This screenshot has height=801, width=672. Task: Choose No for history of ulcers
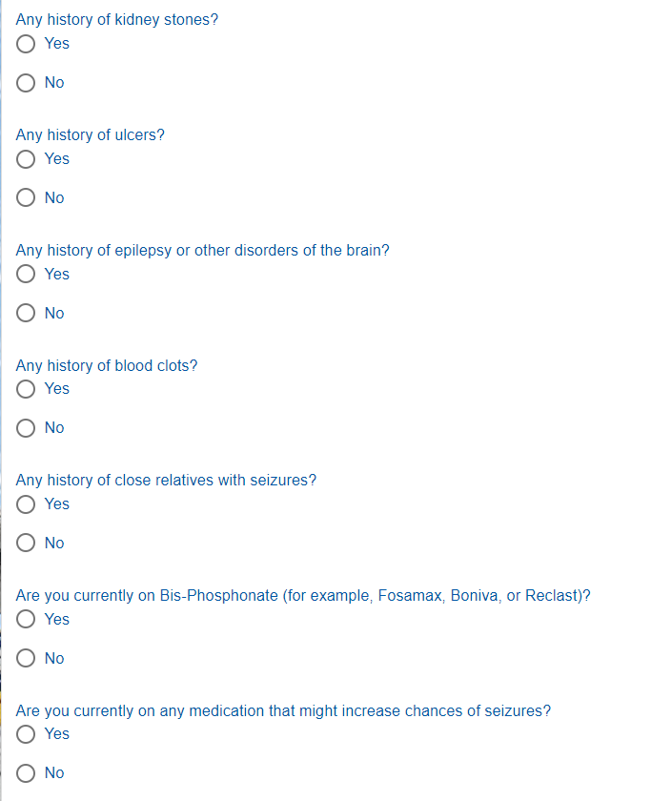(27, 198)
